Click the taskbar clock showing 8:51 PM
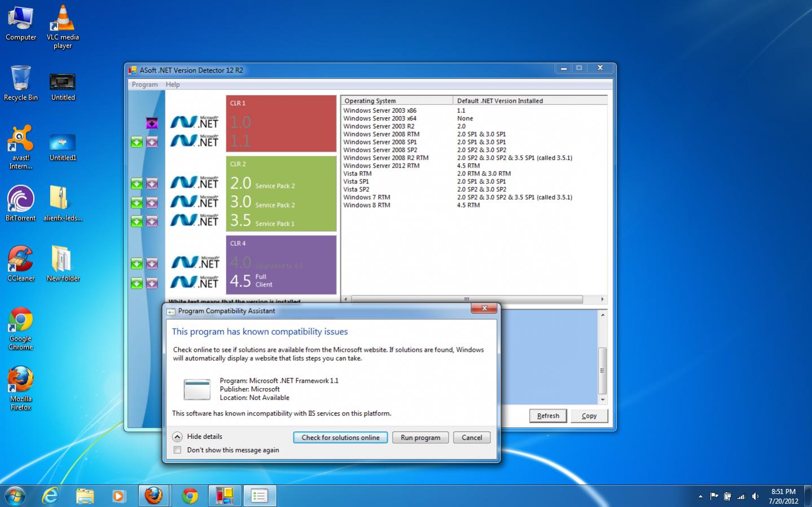 click(x=783, y=496)
